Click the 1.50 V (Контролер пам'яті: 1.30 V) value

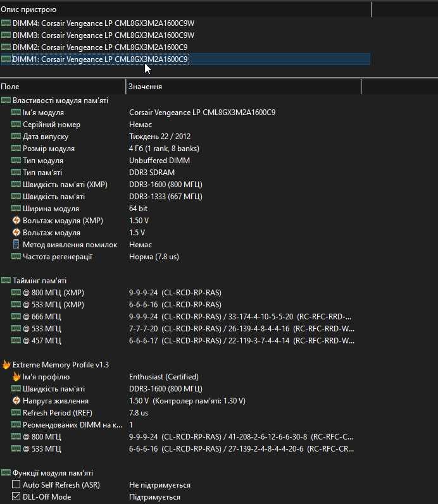click(x=187, y=401)
